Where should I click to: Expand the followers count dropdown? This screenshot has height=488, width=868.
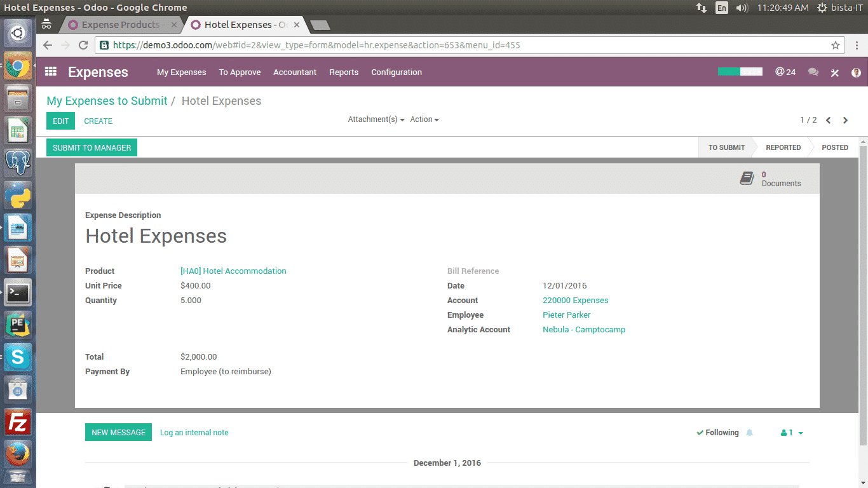pos(792,433)
